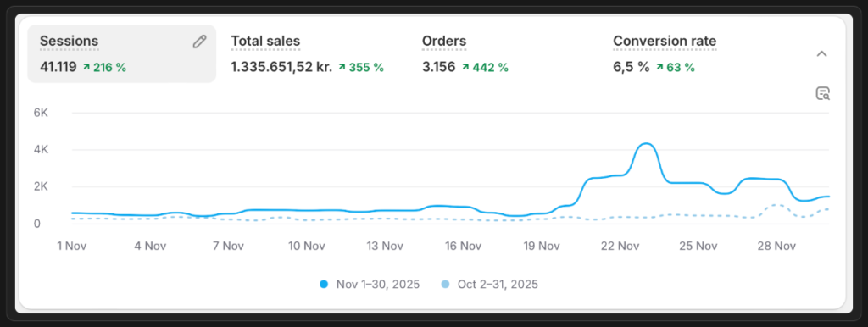This screenshot has height=327, width=868.
Task: Click the 41.119 sessions value
Action: click(58, 68)
